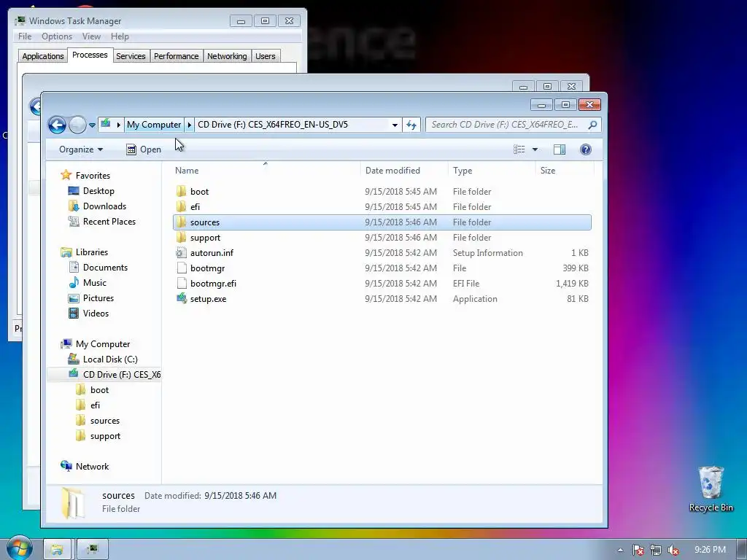Image resolution: width=747 pixels, height=560 pixels.
Task: Click the Explorer taskbar button
Action: [57, 550]
